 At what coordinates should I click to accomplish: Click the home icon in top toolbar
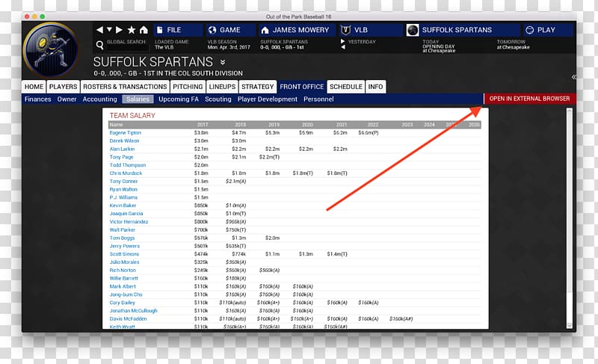[144, 30]
